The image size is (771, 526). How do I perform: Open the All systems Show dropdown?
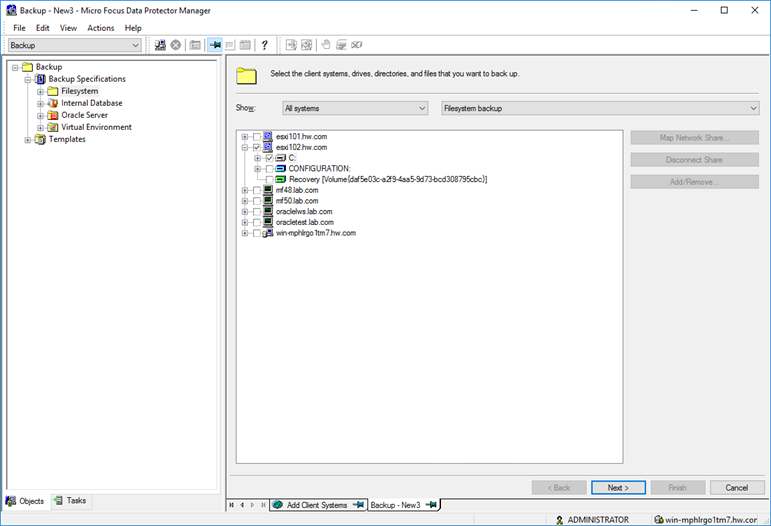355,108
